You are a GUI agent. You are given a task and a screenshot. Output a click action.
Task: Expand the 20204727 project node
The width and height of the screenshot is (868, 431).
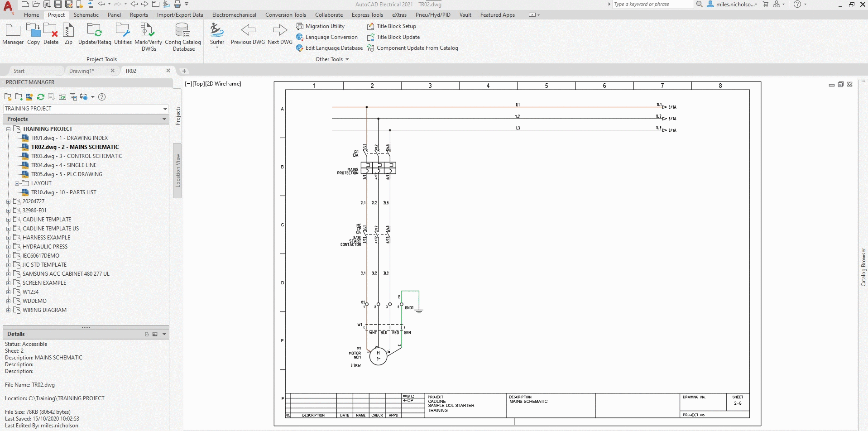(x=8, y=201)
